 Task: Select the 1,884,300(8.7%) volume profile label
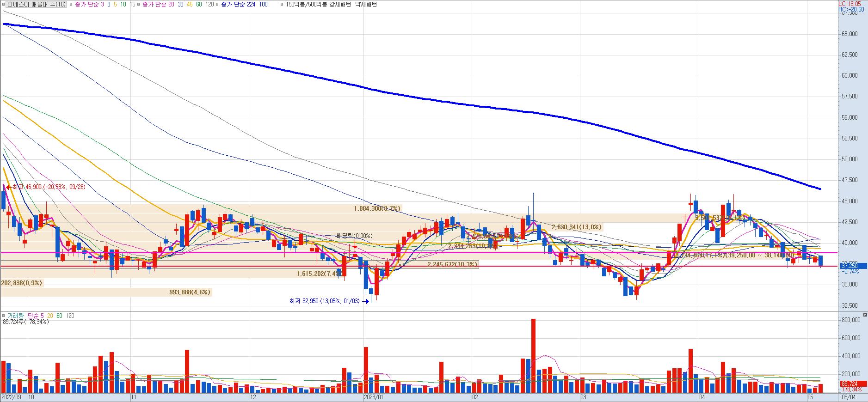377,209
